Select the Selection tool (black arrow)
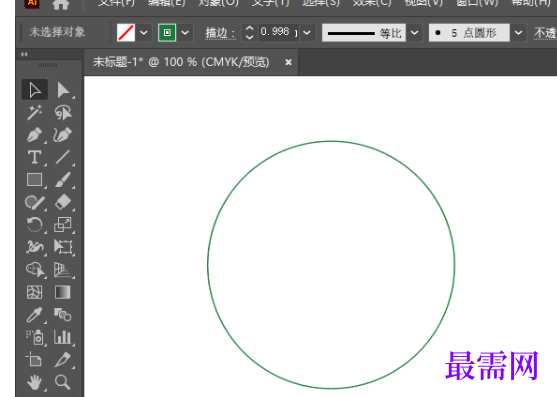Image resolution: width=557 pixels, height=397 pixels. [x=34, y=90]
